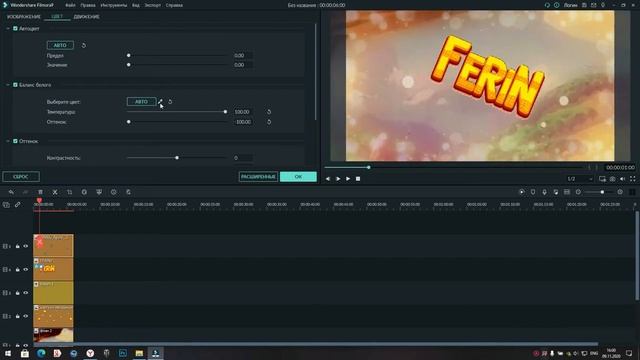Open speed control in timeline toolbar
The width and height of the screenshot is (640, 360).
[x=84, y=192]
